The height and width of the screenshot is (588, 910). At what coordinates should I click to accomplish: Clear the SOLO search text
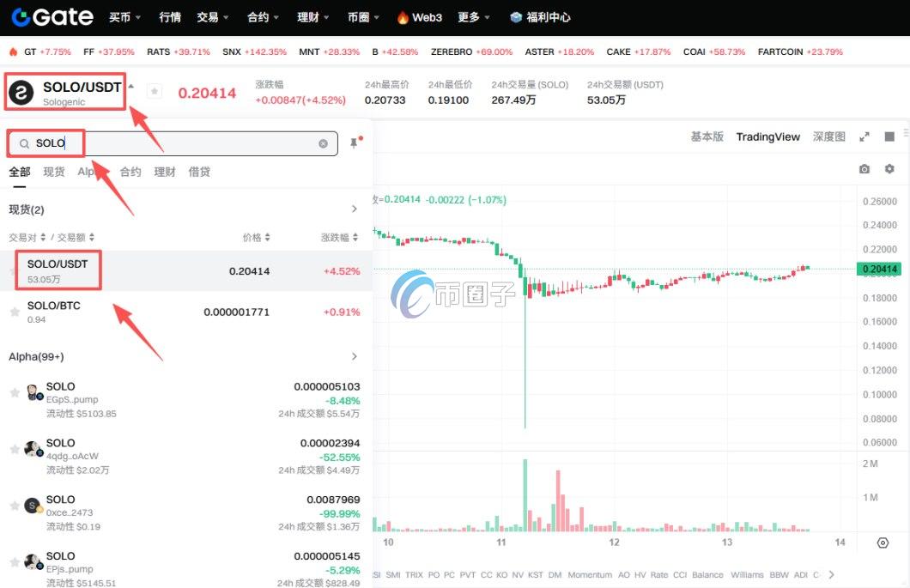pos(323,144)
